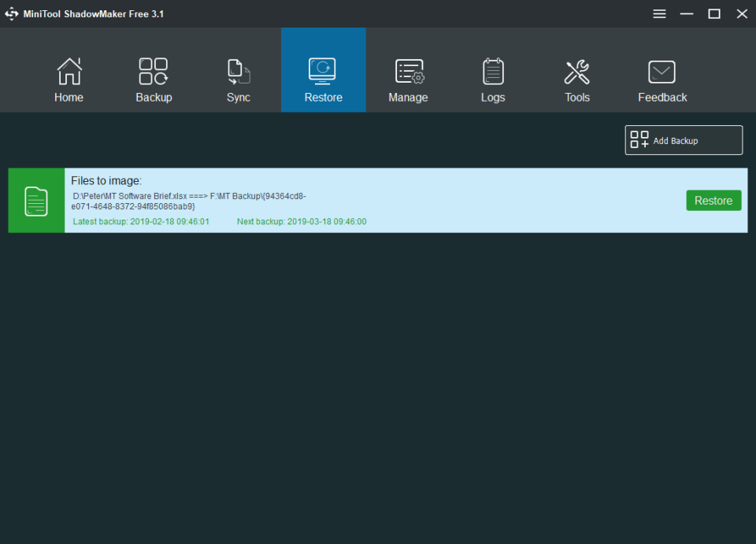Click the Add Backup button
756x544 pixels.
point(683,139)
